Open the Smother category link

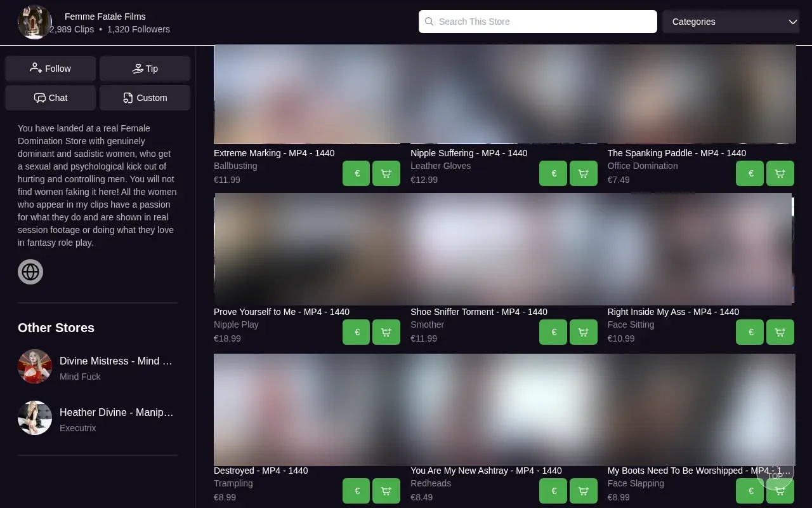pos(428,324)
